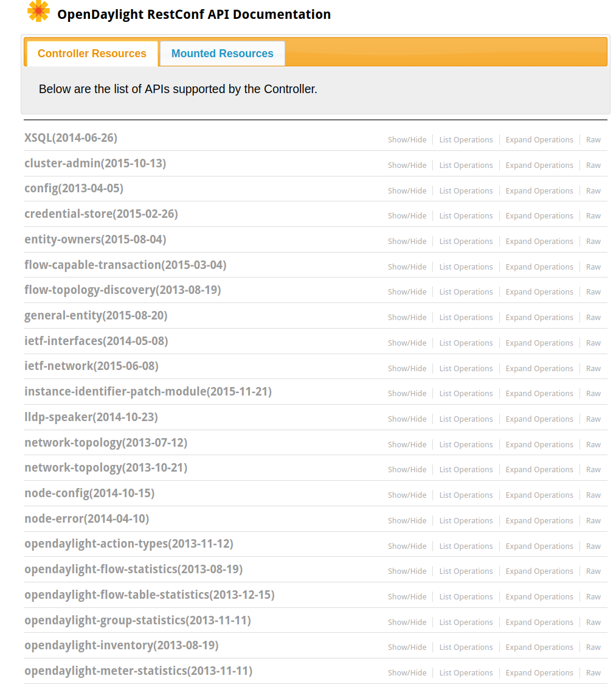This screenshot has height=684, width=616.
Task: Open Raw view for lldp-speaker
Action: pyautogui.click(x=594, y=419)
